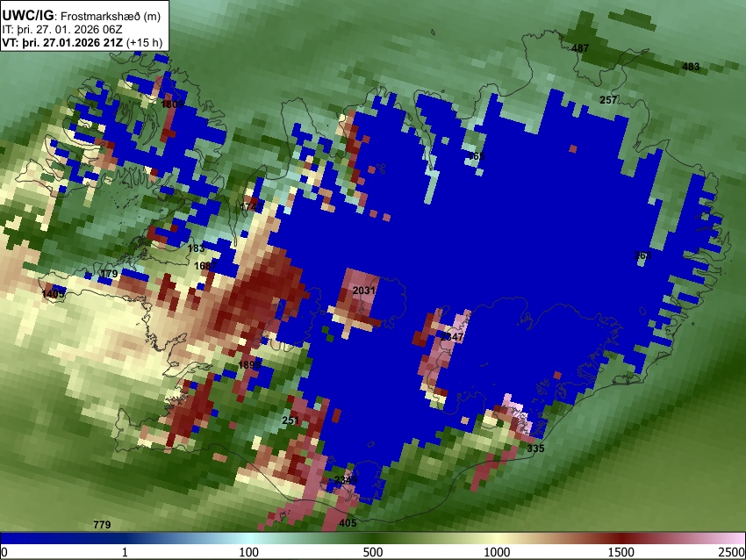Image resolution: width=746 pixels, height=560 pixels.
Task: Click the 405 value near the bottom
Action: click(x=348, y=523)
